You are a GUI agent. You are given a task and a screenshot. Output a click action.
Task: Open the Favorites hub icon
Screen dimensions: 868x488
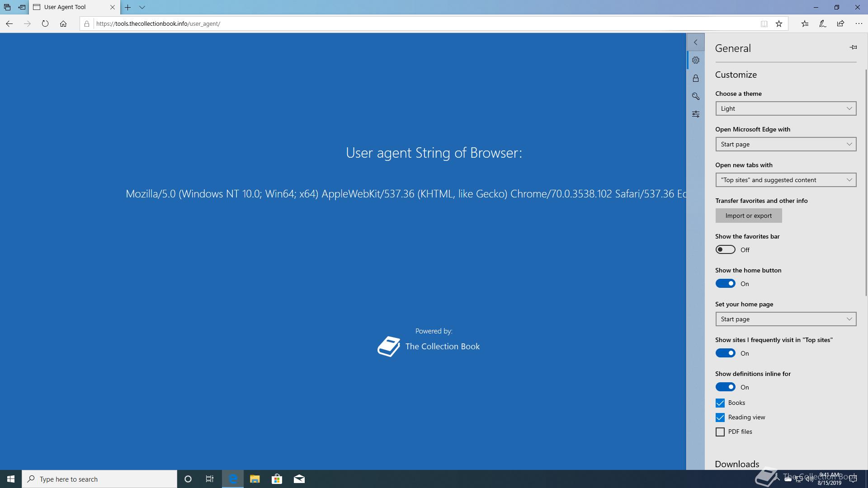(x=805, y=24)
